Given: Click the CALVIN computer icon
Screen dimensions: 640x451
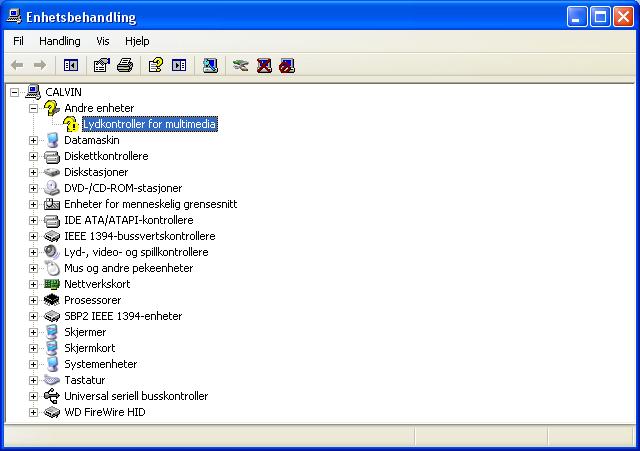Looking at the screenshot, I should click(33, 92).
